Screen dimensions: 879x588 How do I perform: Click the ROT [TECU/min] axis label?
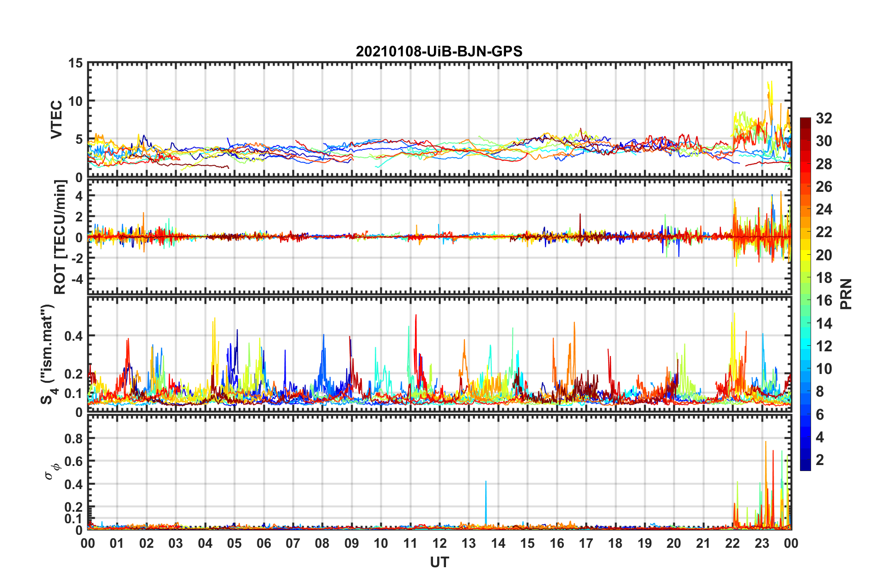(60, 237)
